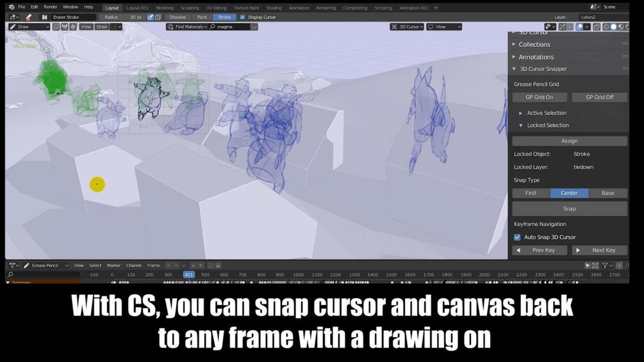Screen dimensions: 644x362
Task: Open the Grease Pencil dope sheet mode dropdown
Action: pos(46,265)
